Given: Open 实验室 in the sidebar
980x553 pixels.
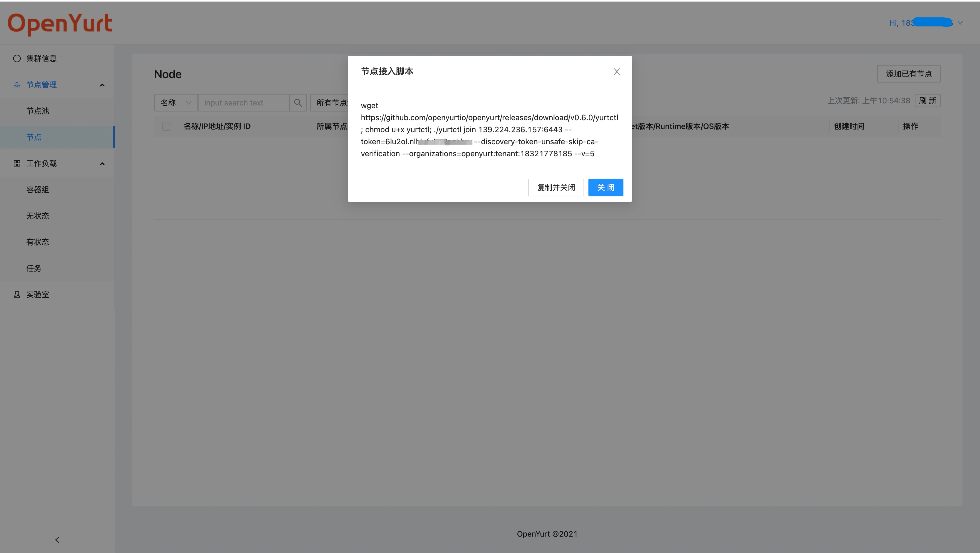Looking at the screenshot, I should point(57,295).
